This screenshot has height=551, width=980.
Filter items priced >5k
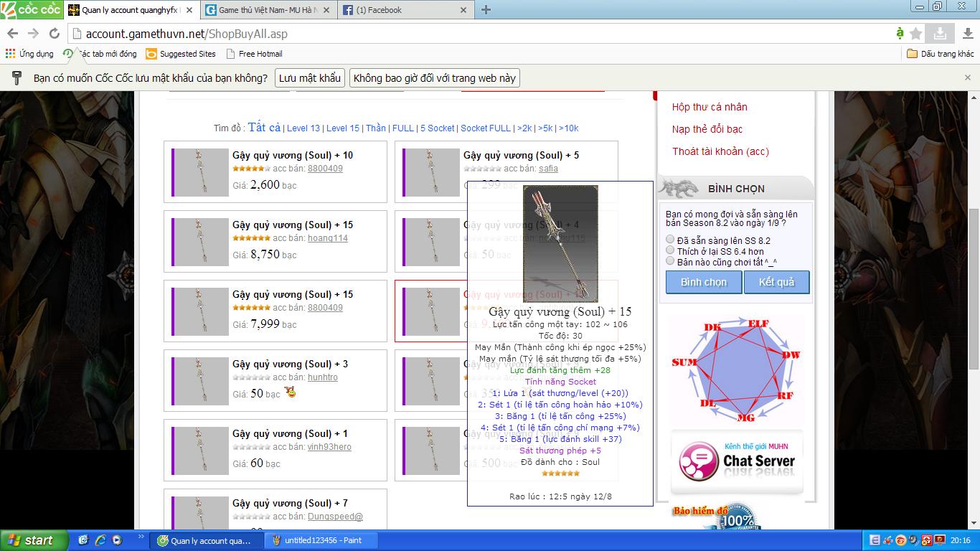545,128
